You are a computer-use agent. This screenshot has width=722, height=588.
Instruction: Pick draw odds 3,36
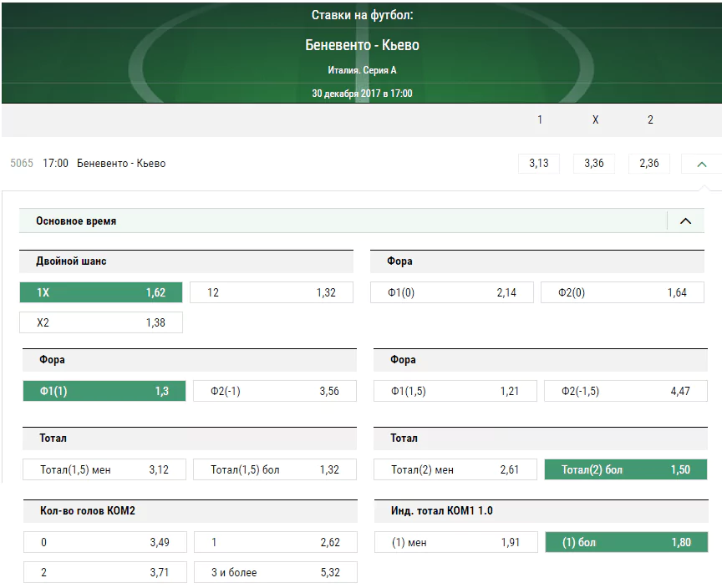pos(594,164)
